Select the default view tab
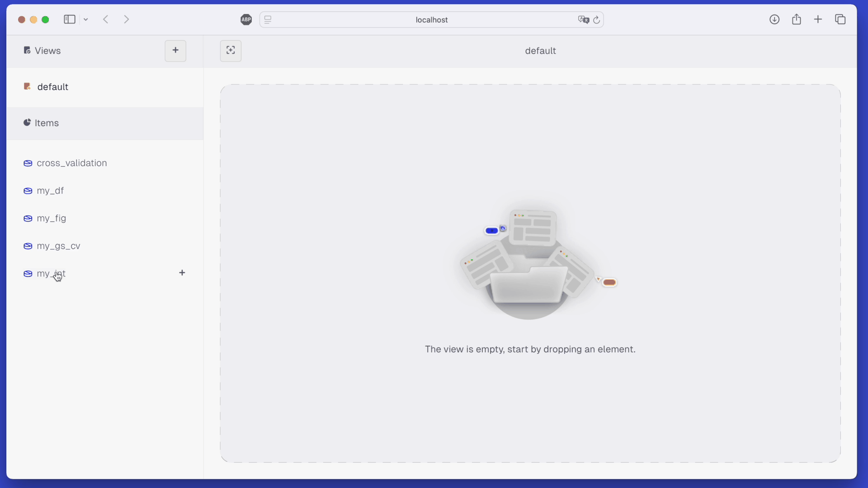Image resolution: width=868 pixels, height=488 pixels. 52,86
